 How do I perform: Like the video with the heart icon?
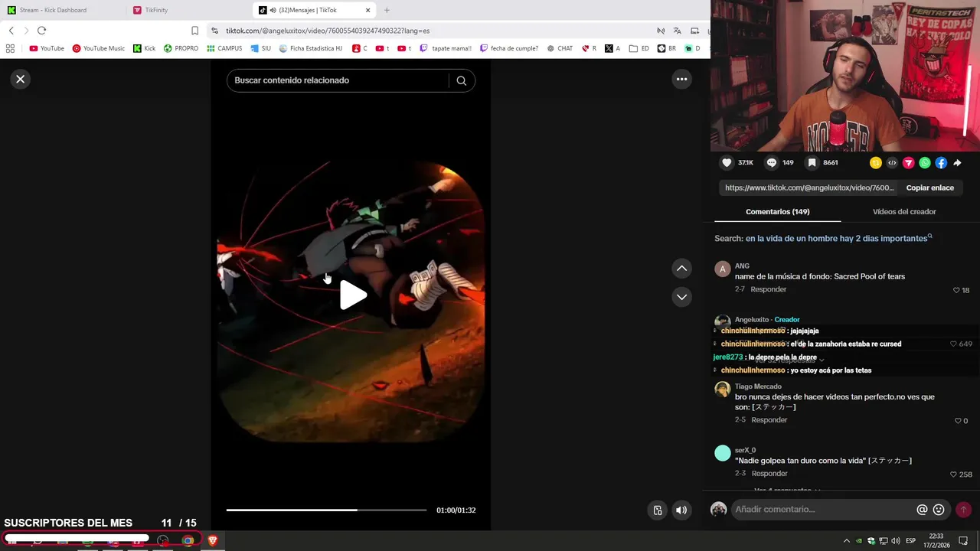coord(727,163)
